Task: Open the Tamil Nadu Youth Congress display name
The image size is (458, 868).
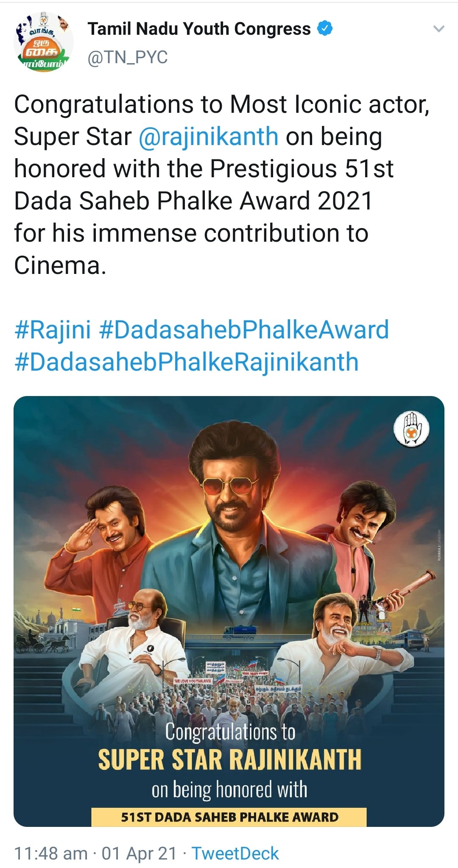Action: click(199, 29)
